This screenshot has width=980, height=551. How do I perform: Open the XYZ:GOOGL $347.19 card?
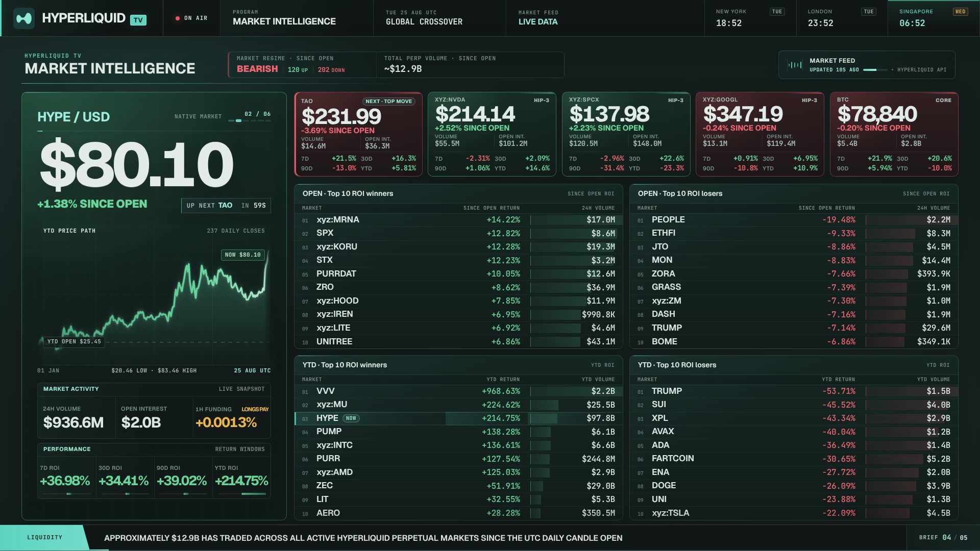(760, 134)
